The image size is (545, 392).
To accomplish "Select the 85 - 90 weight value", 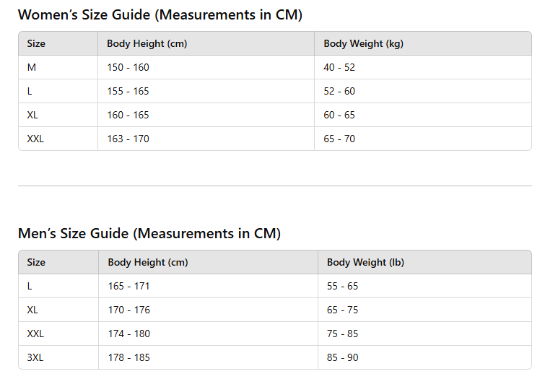I will [342, 357].
